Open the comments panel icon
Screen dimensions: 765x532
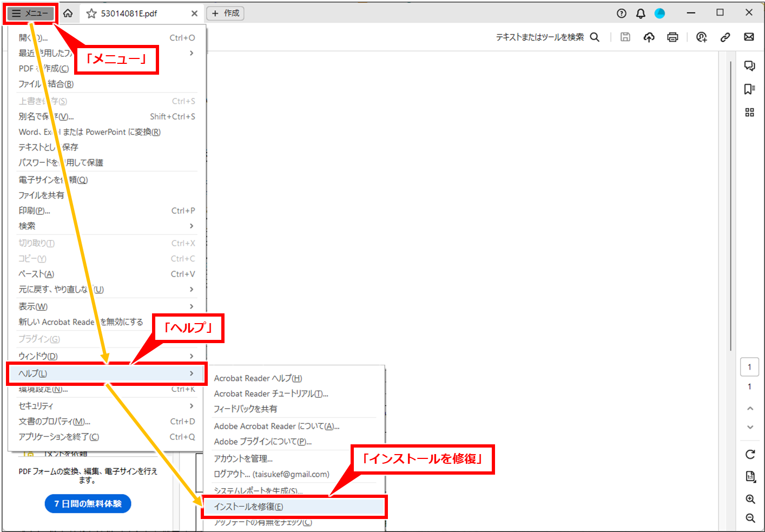[750, 65]
